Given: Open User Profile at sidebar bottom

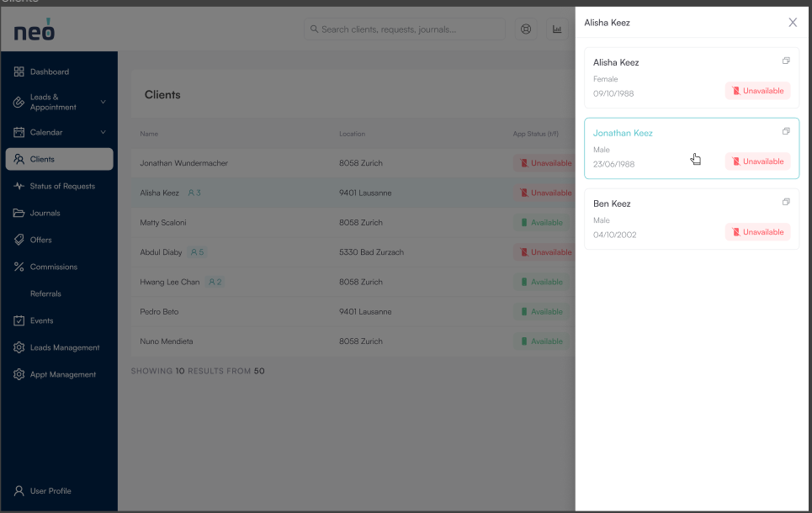Looking at the screenshot, I should (x=50, y=490).
